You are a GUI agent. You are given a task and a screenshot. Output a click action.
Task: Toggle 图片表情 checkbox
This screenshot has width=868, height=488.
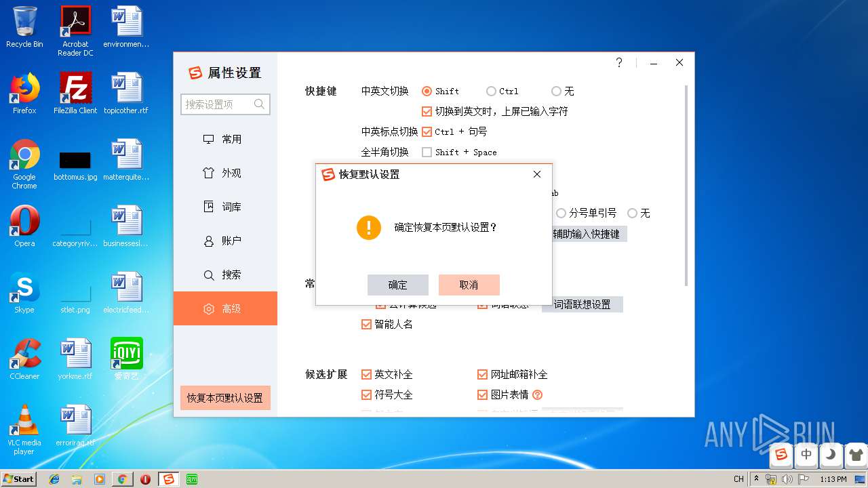tap(483, 394)
